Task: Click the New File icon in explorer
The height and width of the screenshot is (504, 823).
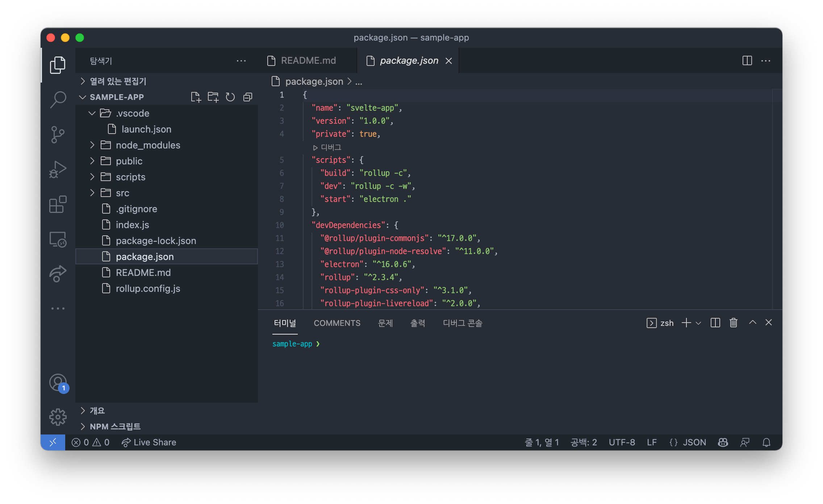Action: [x=196, y=97]
